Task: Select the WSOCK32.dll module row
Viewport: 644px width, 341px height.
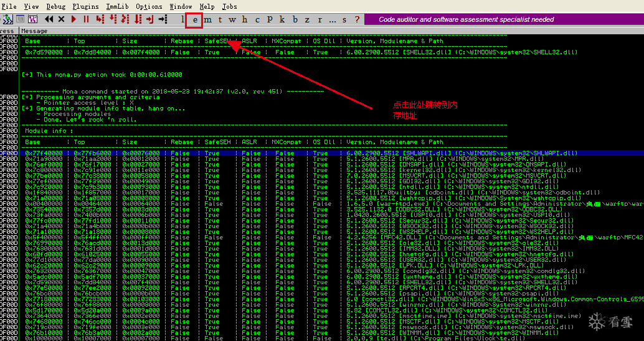Action: tap(332, 226)
